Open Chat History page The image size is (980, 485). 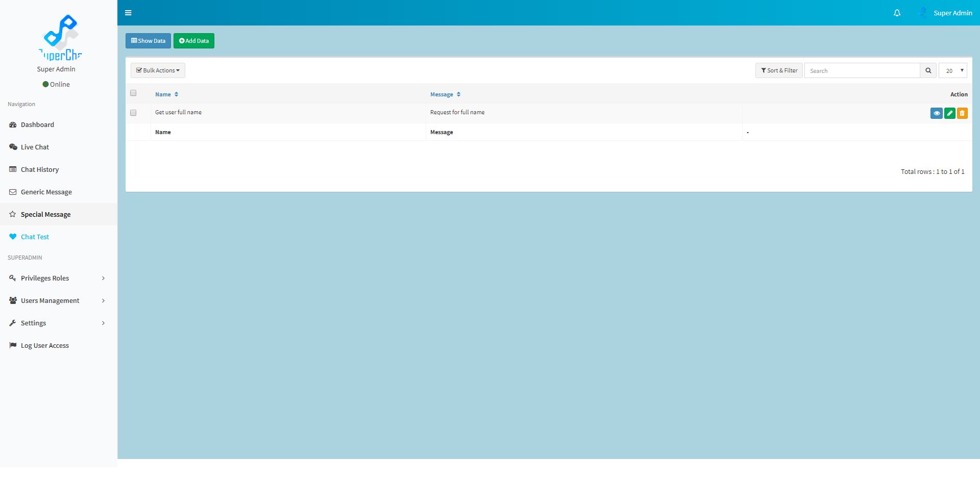(59, 169)
